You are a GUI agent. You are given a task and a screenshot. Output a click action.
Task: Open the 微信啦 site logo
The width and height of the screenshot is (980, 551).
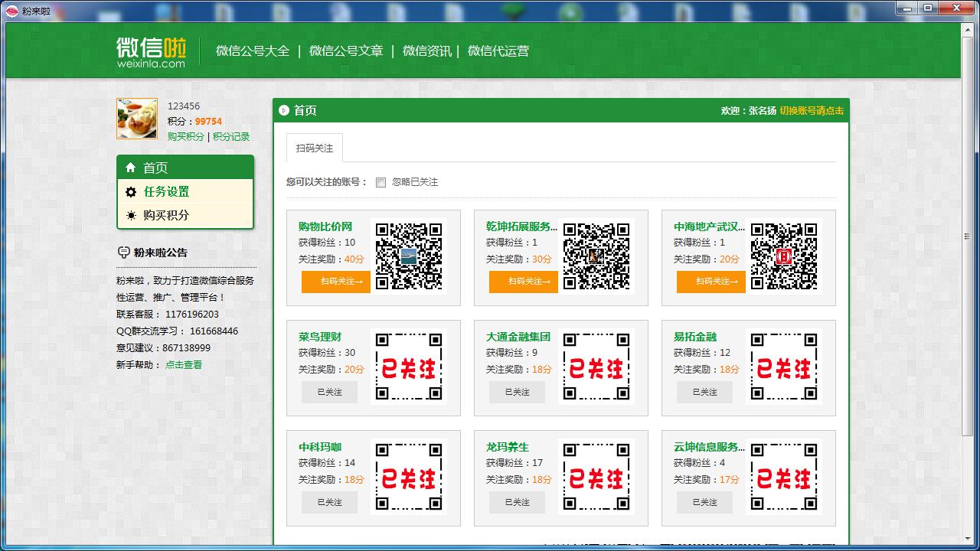(x=150, y=51)
